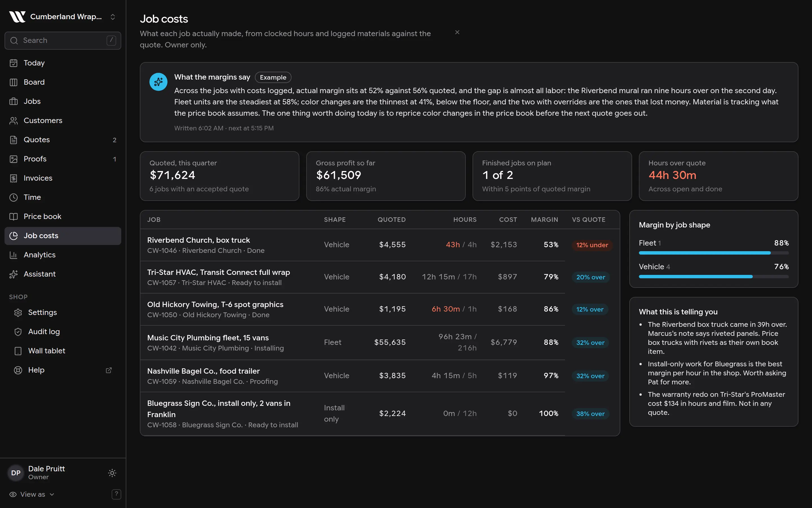Image resolution: width=812 pixels, height=508 pixels.
Task: Open the Quoted, this quarter card
Action: [x=219, y=176]
